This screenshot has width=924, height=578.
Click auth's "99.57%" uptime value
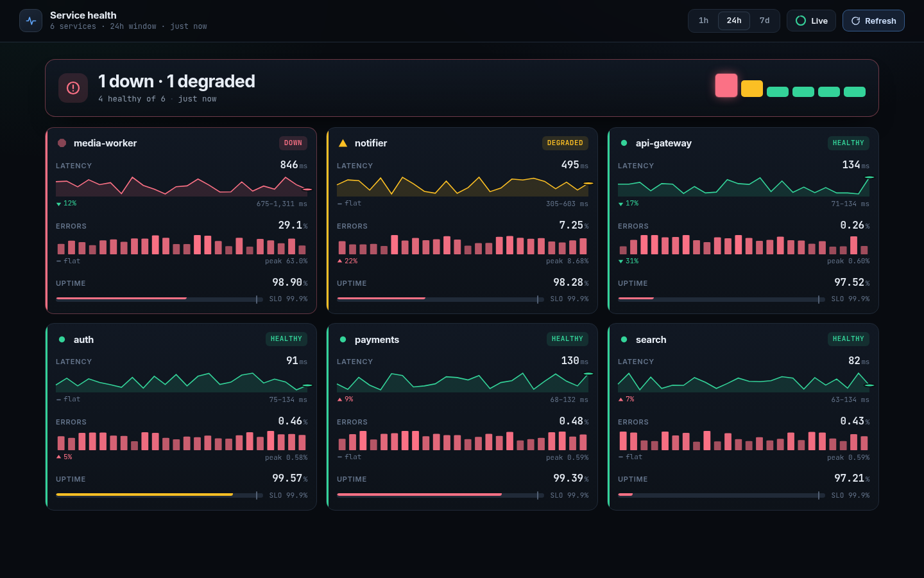tap(289, 478)
